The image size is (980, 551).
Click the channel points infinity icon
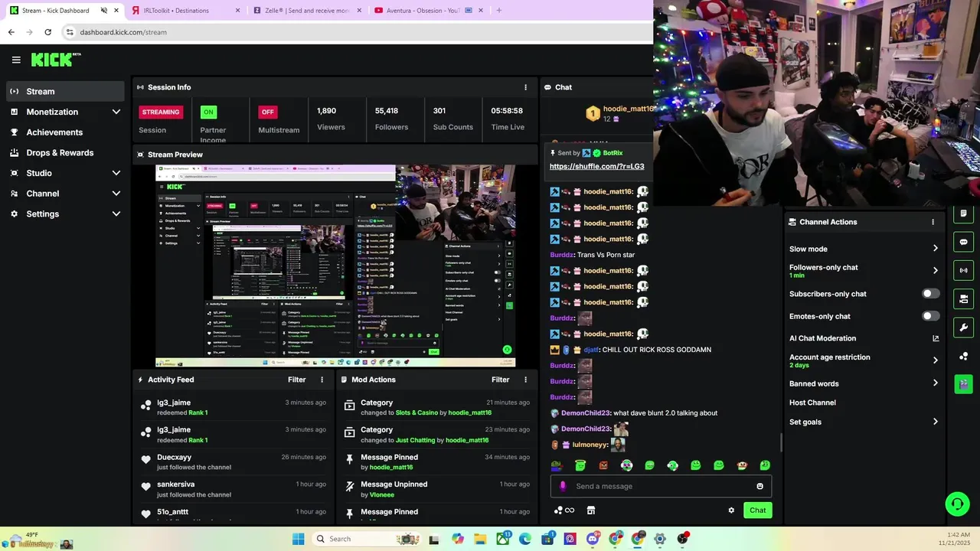click(564, 510)
